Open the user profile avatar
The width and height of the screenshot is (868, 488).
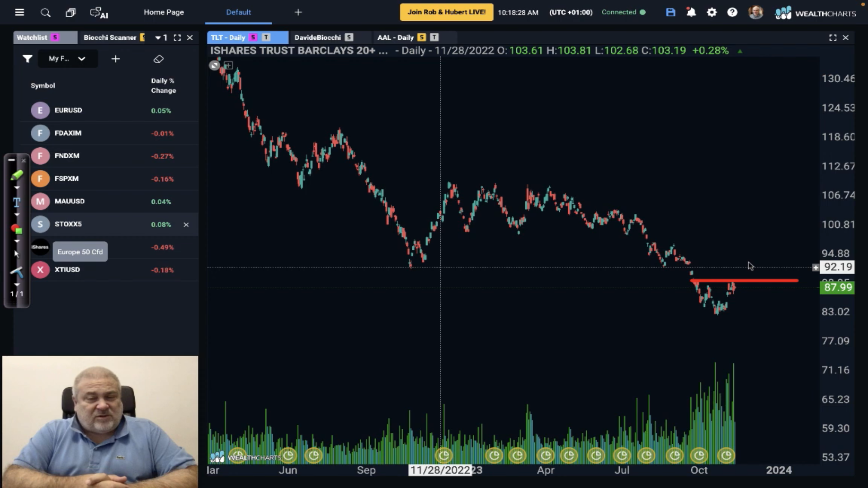click(x=755, y=12)
